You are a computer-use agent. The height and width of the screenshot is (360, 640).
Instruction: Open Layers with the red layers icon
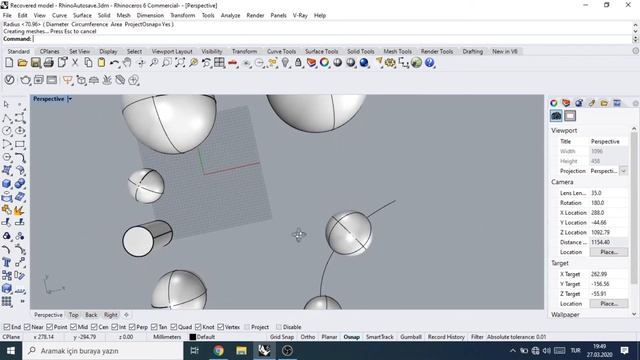(311, 62)
